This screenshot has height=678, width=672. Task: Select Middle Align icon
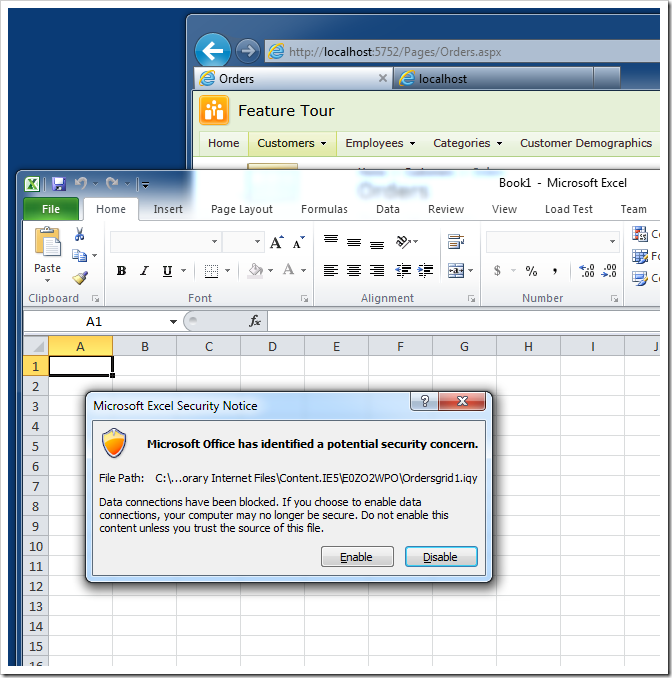354,242
